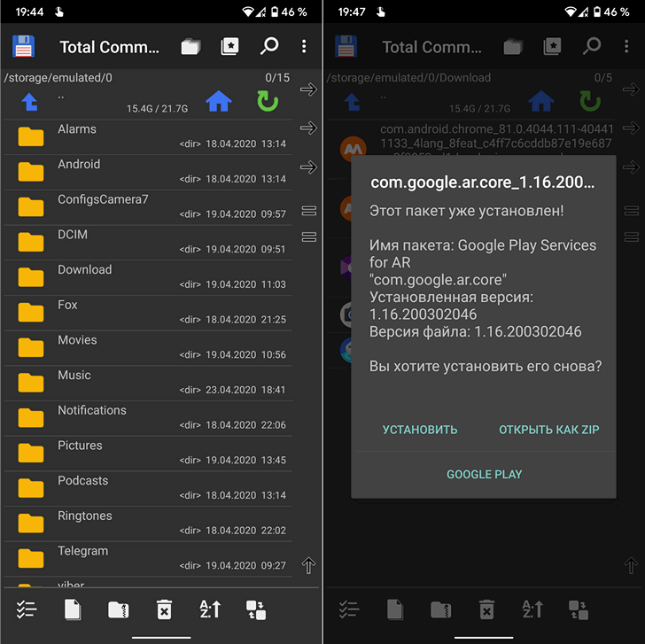Screen dimensions: 645x644
Task: Tap side arrow beside the path bar, left screen
Action: pyautogui.click(x=308, y=89)
